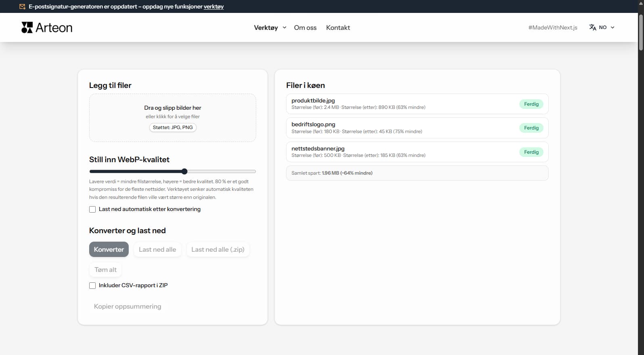This screenshot has width=644, height=355.
Task: Check Inkluder CSV-rapport i ZIP
Action: 92,286
